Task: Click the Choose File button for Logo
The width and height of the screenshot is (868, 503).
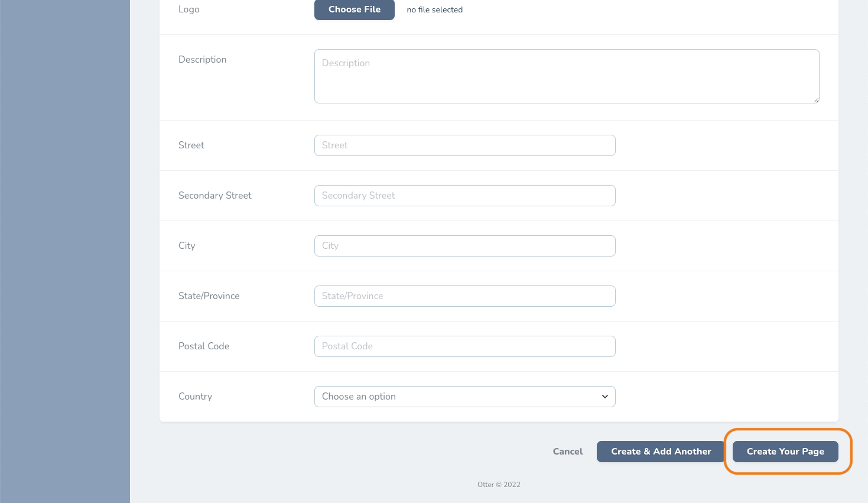Action: [x=354, y=9]
